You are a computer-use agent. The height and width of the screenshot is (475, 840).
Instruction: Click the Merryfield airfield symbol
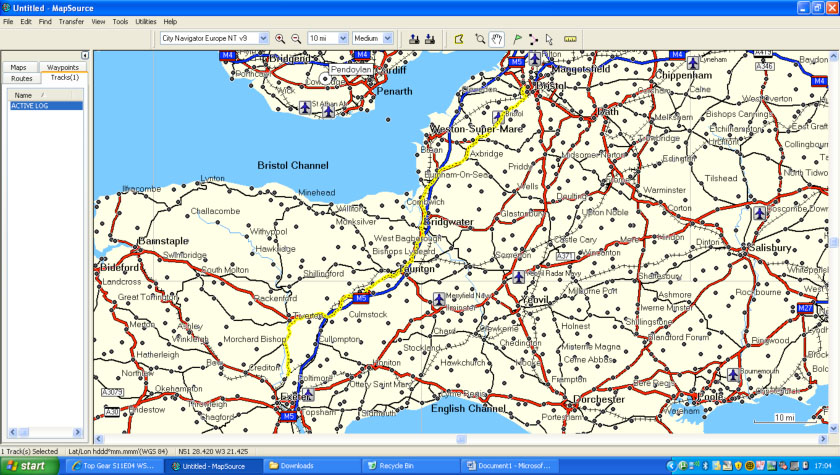(x=439, y=299)
